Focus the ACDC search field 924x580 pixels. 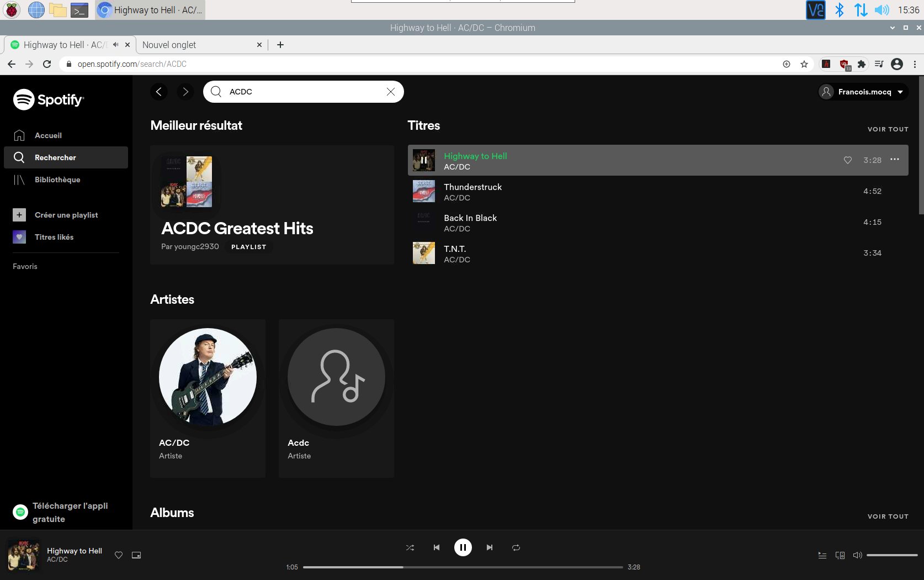[304, 92]
